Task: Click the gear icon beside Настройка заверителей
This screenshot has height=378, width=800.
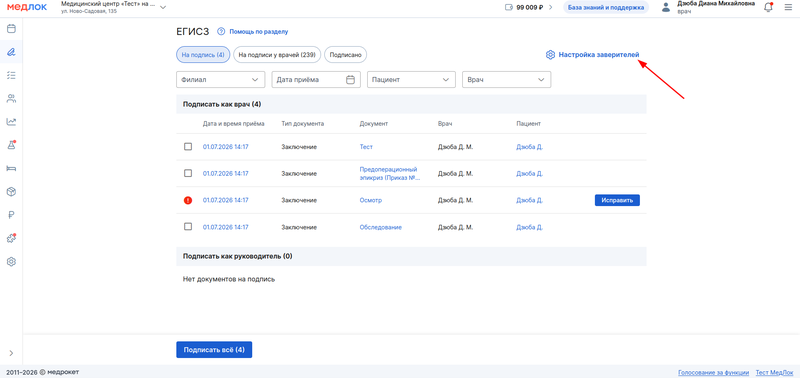Action: click(x=550, y=55)
